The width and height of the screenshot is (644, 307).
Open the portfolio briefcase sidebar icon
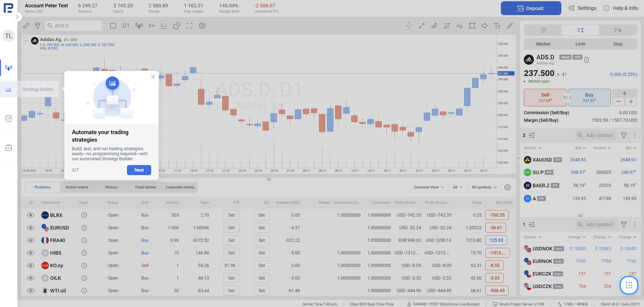point(9,148)
